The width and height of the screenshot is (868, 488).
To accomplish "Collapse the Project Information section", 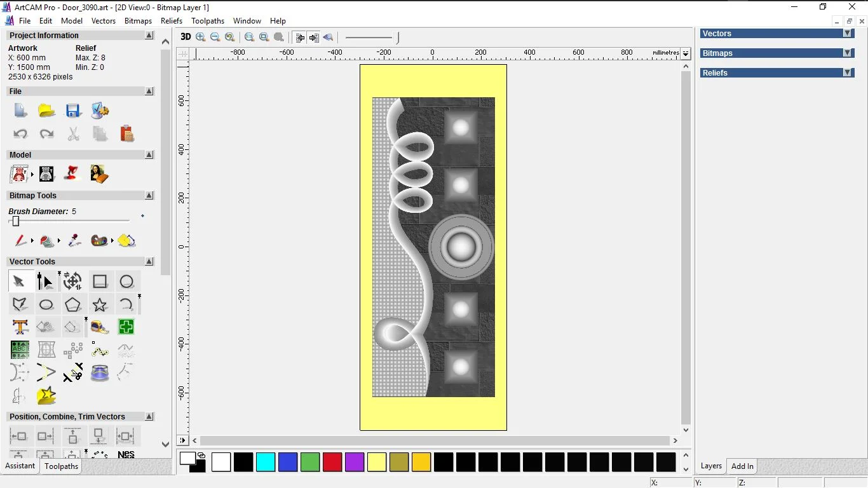I will point(149,36).
